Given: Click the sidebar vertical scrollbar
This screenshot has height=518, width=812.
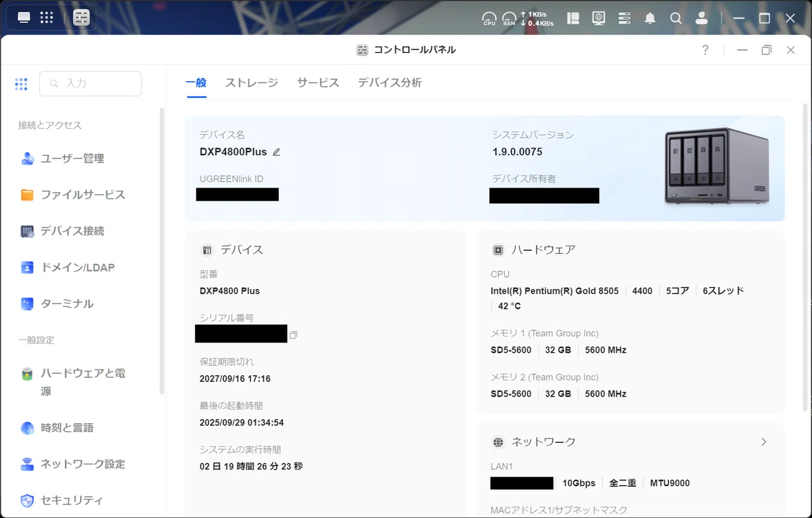Looking at the screenshot, I should click(162, 251).
